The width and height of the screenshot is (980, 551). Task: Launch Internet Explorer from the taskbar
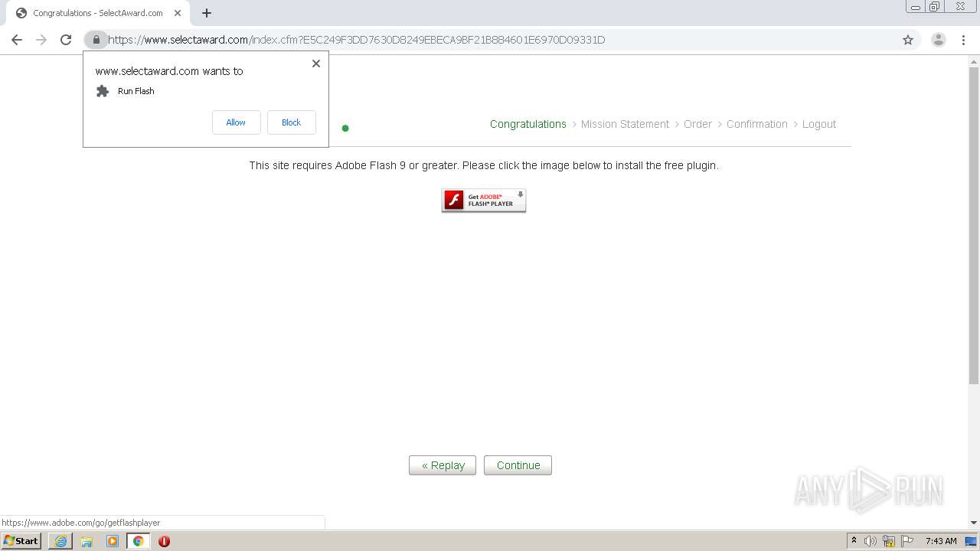click(x=60, y=541)
